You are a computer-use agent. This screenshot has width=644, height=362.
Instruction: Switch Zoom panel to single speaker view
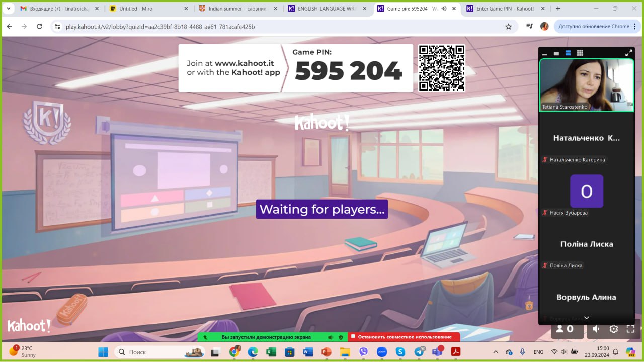tap(556, 53)
